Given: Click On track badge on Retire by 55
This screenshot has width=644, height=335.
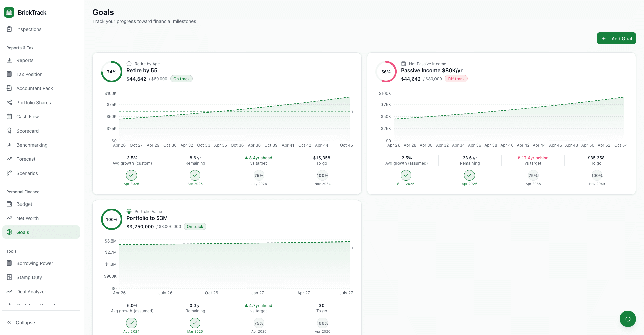Looking at the screenshot, I should (181, 79).
